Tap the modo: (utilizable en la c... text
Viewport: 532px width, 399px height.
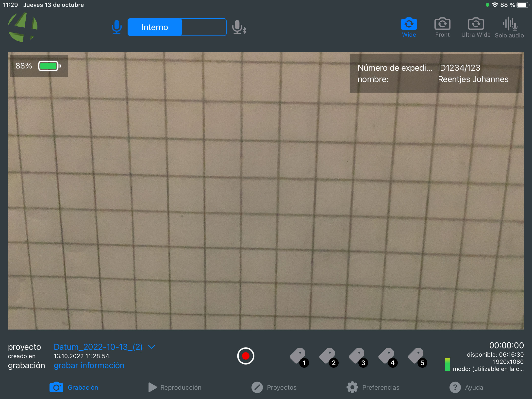488,369
